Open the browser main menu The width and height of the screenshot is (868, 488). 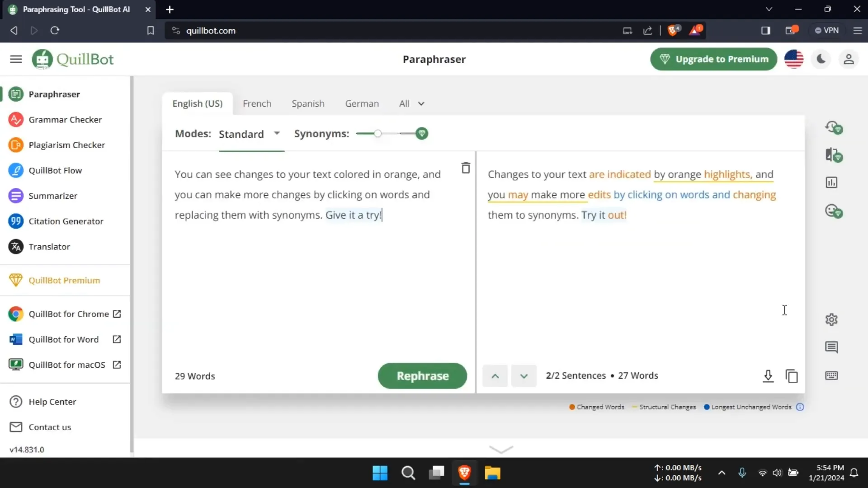pos(857,30)
